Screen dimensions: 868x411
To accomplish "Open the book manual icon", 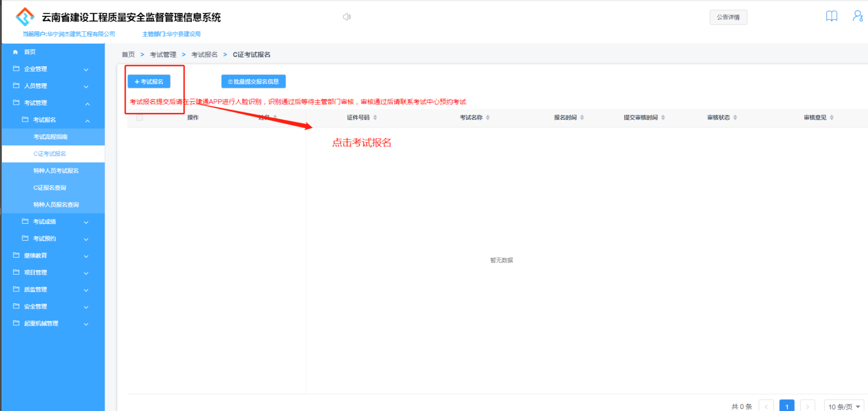I will [x=831, y=16].
